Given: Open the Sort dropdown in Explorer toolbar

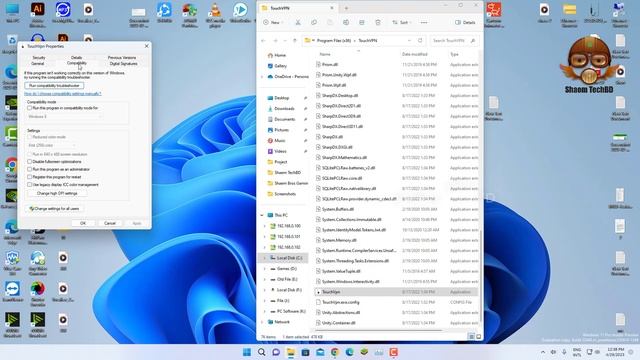Looking at the screenshot, I should click(402, 22).
